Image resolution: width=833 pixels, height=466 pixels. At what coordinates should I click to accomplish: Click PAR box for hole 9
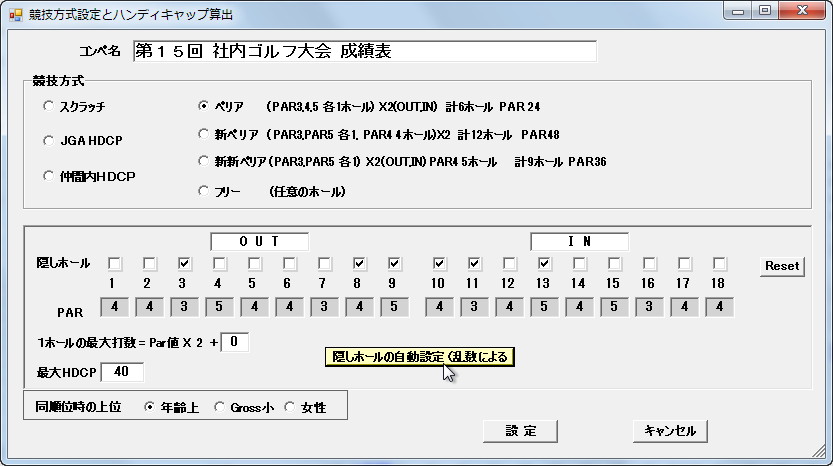(394, 307)
